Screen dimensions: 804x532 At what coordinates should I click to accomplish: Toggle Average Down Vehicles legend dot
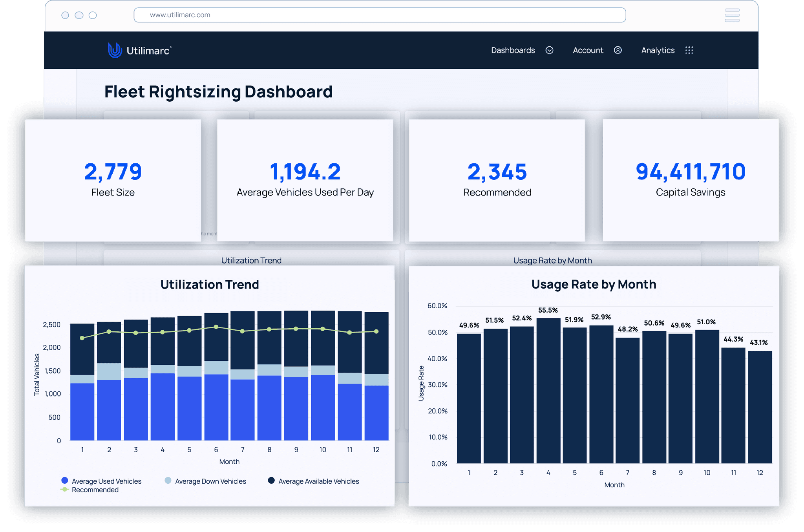(x=168, y=481)
